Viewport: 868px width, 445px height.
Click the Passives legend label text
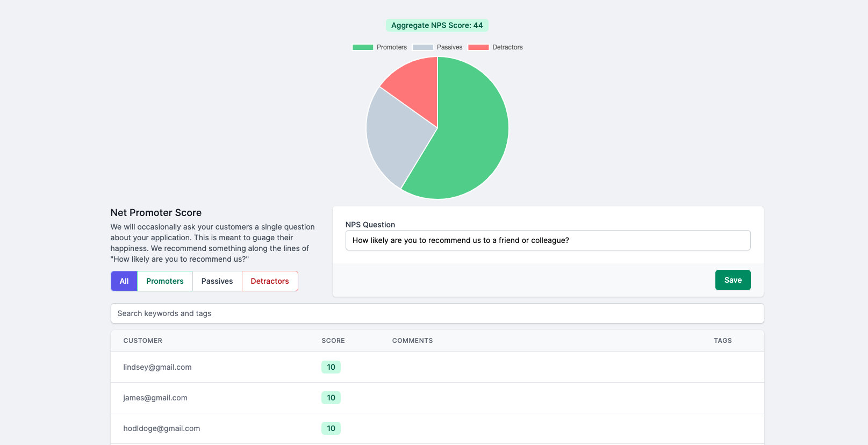tap(449, 47)
